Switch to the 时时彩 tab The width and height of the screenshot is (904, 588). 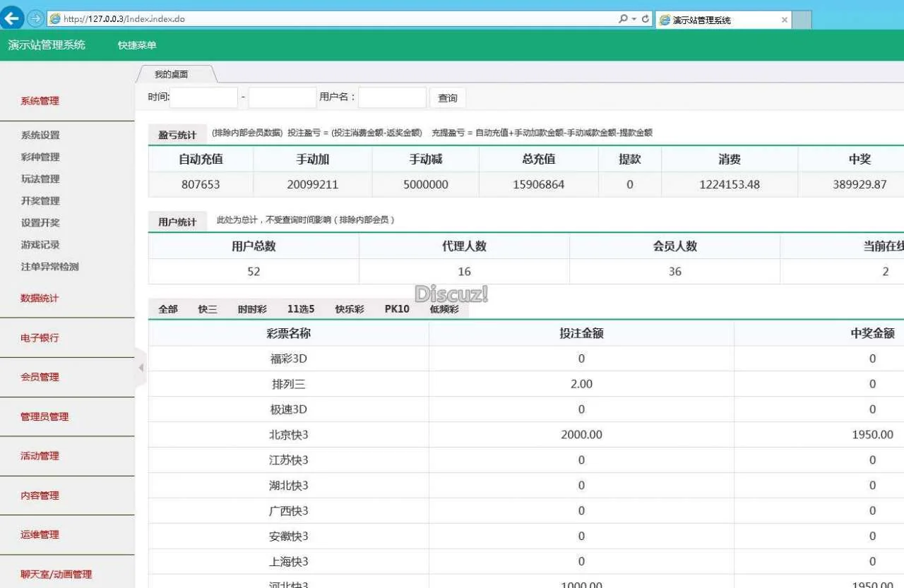pyautogui.click(x=252, y=309)
